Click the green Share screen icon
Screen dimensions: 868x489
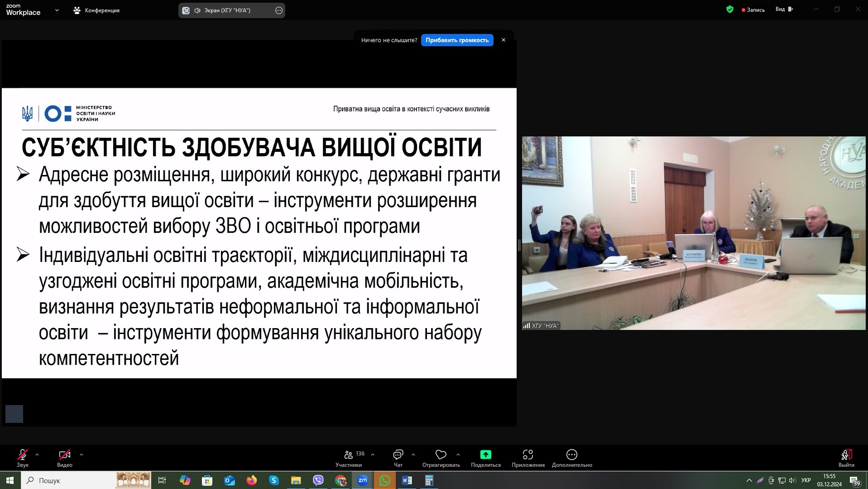[485, 455]
